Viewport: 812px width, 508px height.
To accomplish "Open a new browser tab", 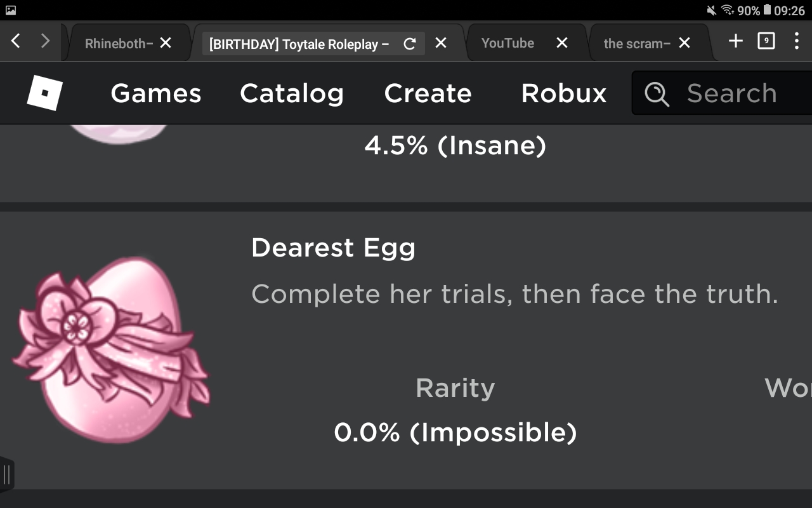I will click(x=735, y=42).
